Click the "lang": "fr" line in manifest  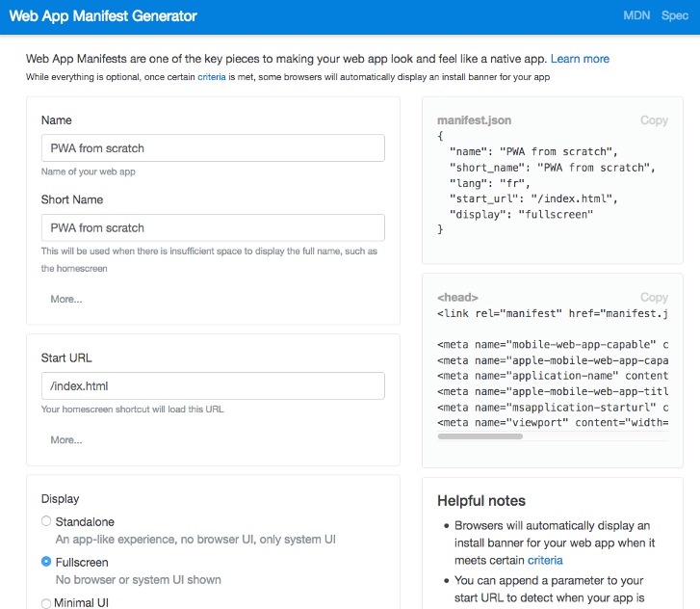[489, 183]
